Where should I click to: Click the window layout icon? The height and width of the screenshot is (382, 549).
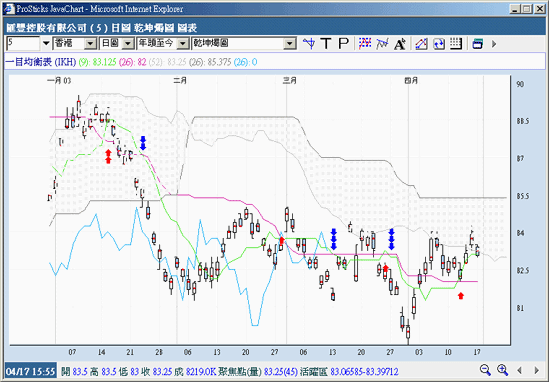477,44
